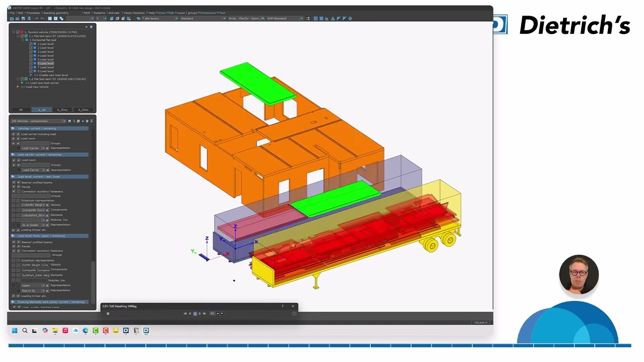Click the round icon at the toolbar's right end
The width and height of the screenshot is (644, 362).
point(350,19)
